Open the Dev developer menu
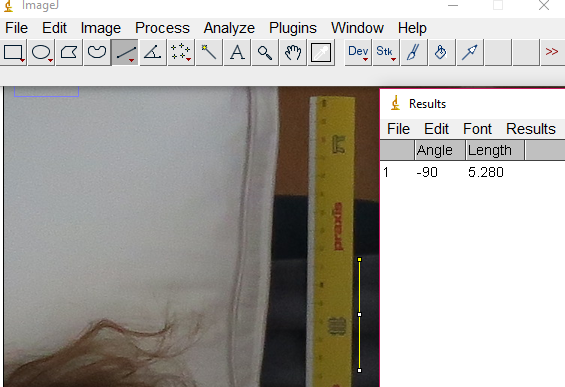This screenshot has height=387, width=565. tap(358, 53)
